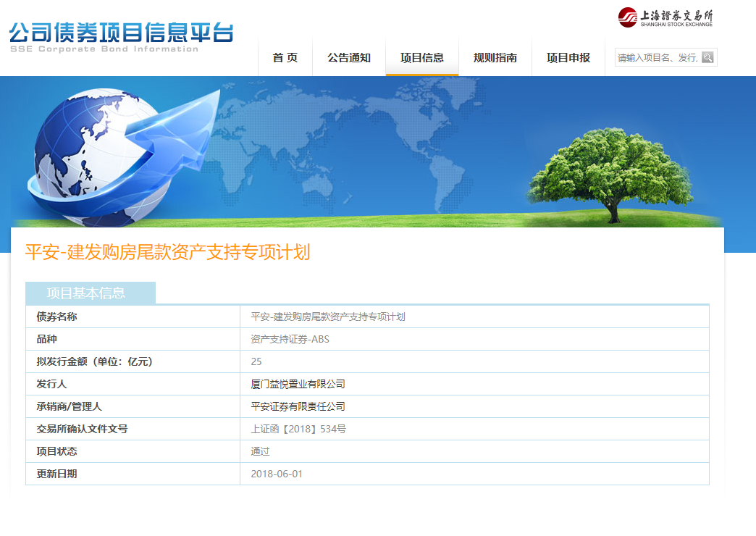Click the bond name value in table
Image resolution: width=756 pixels, height=536 pixels.
(328, 317)
